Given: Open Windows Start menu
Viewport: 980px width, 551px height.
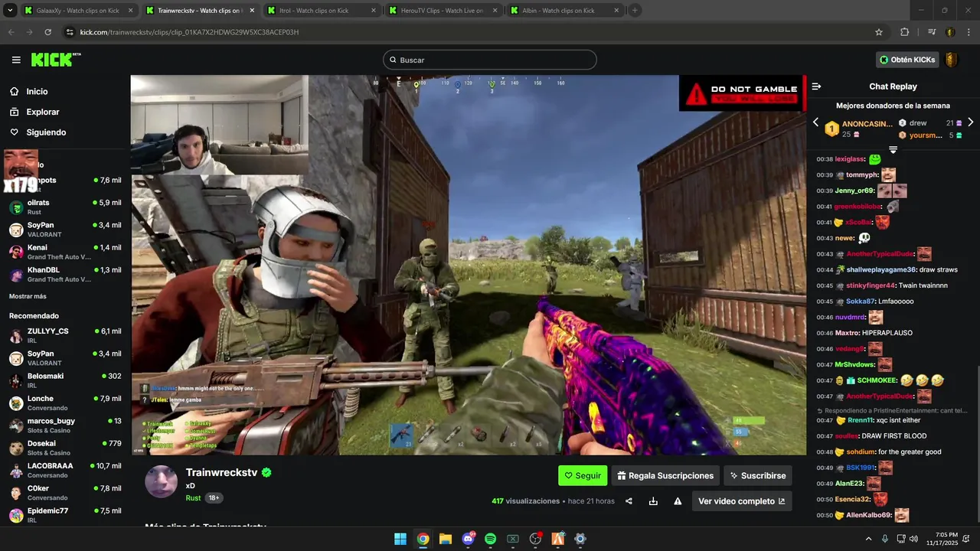Looking at the screenshot, I should tap(400, 539).
